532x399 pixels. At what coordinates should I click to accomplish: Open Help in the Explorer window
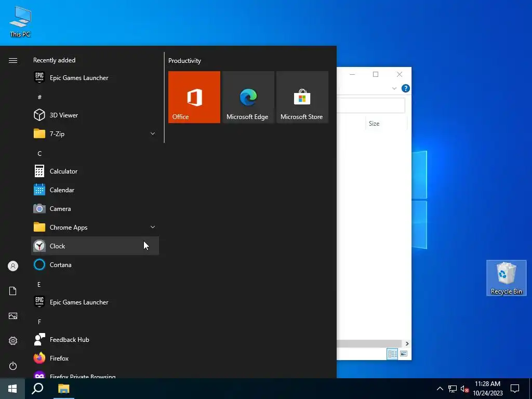pyautogui.click(x=405, y=88)
